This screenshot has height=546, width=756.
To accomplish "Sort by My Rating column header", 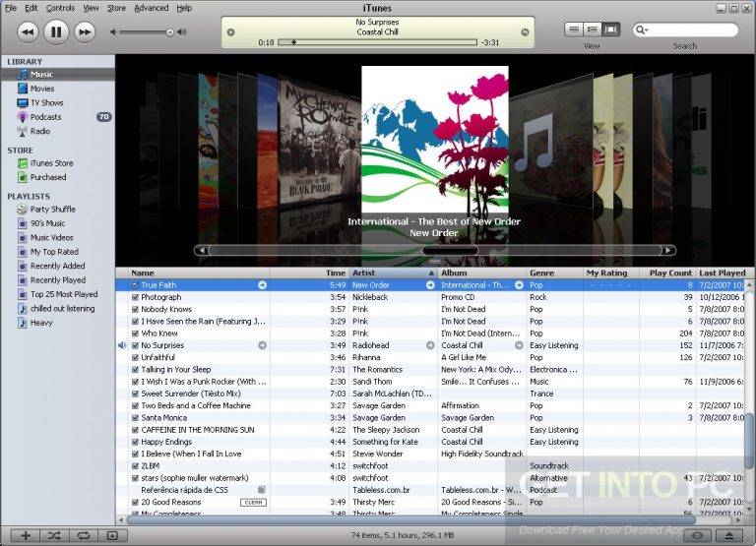I will [611, 273].
